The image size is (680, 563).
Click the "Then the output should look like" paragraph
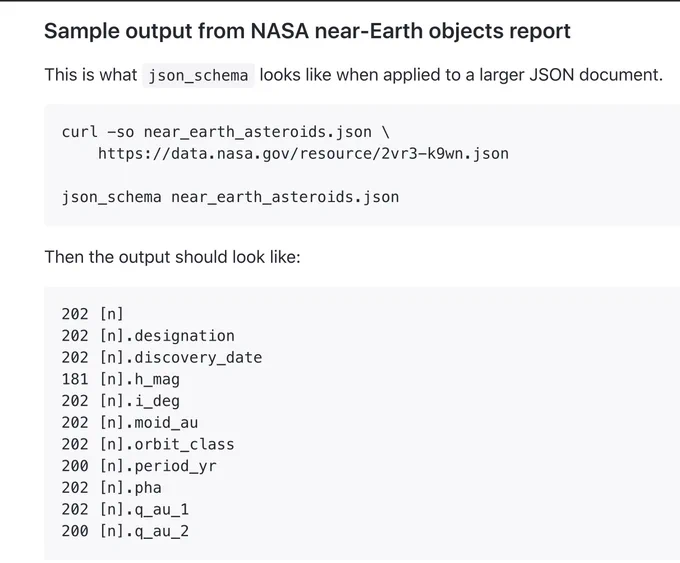173,257
